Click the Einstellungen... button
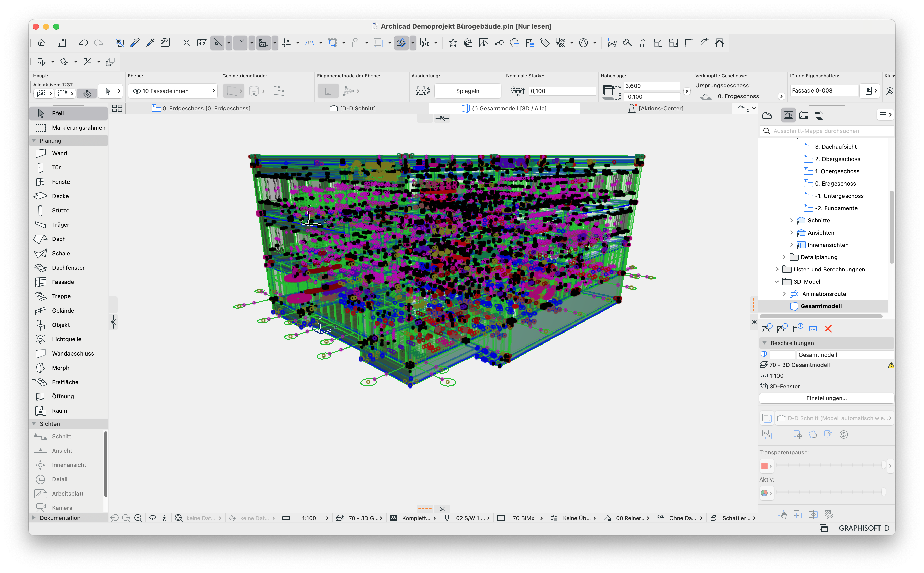924x573 pixels. tap(827, 398)
